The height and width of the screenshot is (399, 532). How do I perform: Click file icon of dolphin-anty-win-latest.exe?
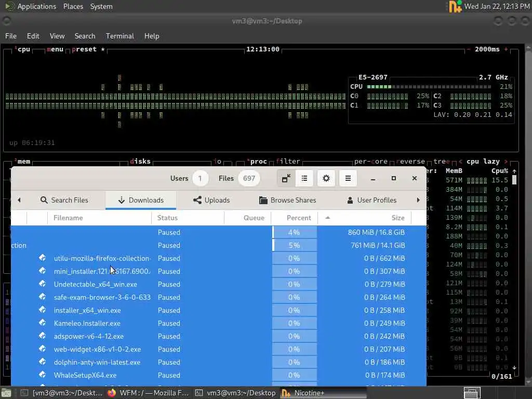pyautogui.click(x=42, y=362)
